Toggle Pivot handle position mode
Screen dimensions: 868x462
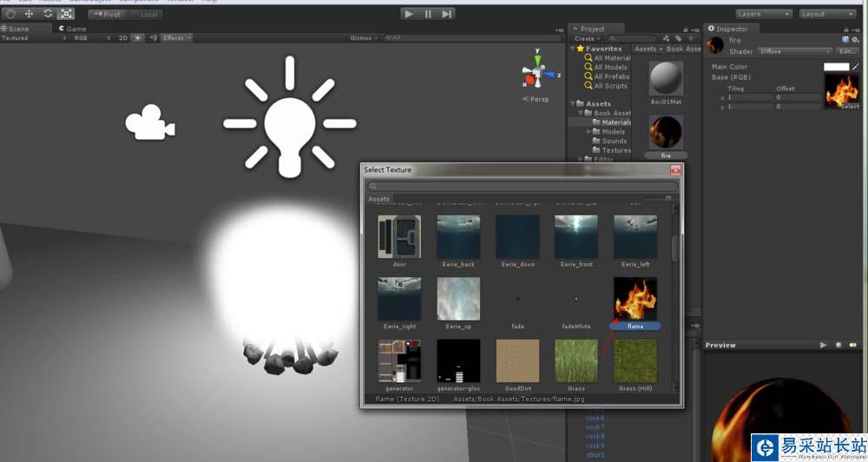click(108, 14)
